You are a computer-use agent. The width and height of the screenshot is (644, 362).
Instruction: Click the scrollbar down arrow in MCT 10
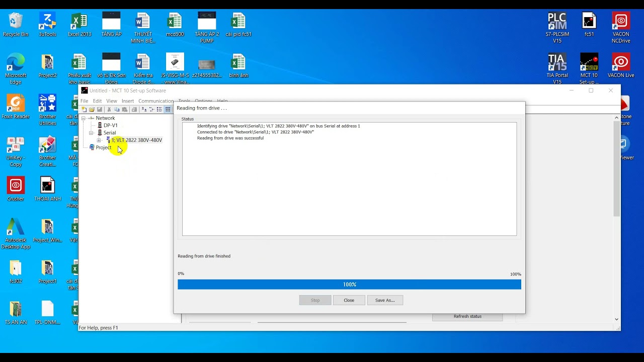coord(617,319)
